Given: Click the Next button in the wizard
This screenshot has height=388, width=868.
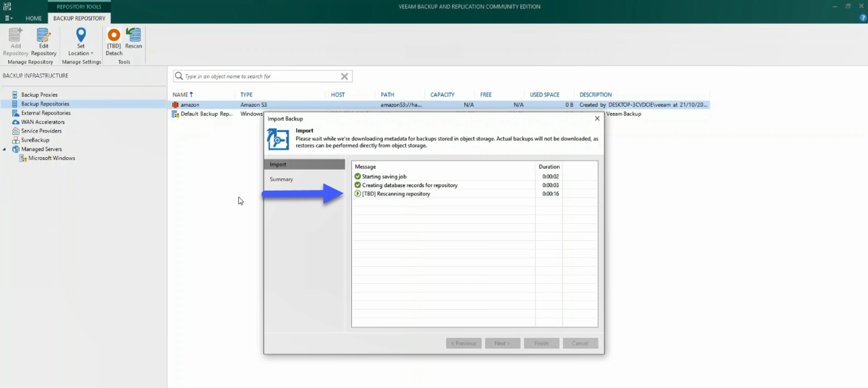Looking at the screenshot, I should point(502,343).
